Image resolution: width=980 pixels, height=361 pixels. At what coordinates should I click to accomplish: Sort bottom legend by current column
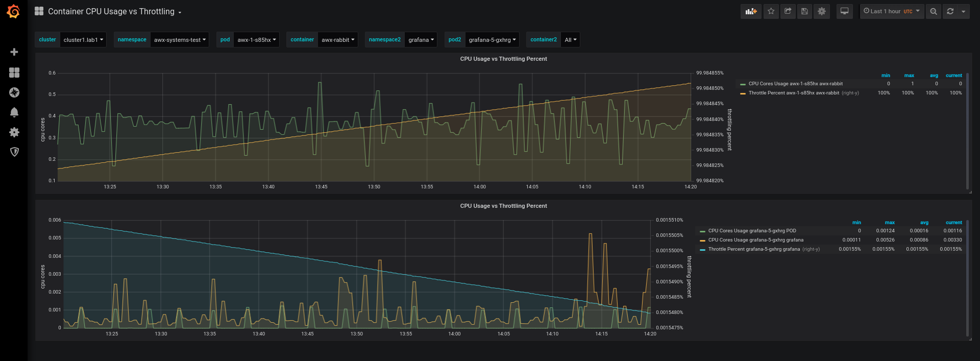953,223
